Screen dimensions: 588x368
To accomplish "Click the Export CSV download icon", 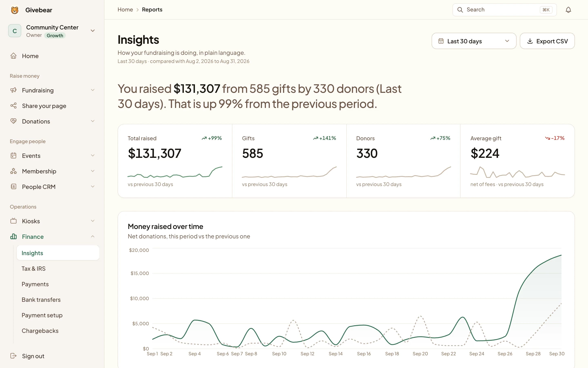I will tap(530, 41).
